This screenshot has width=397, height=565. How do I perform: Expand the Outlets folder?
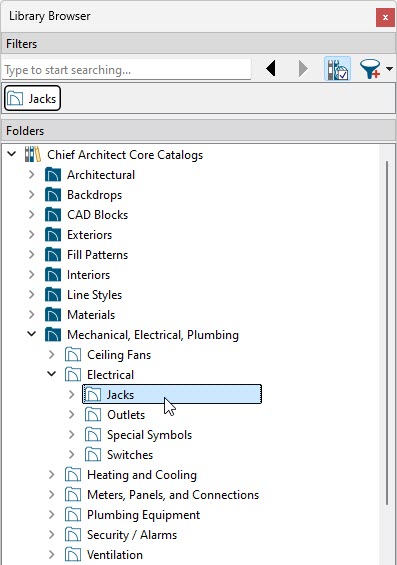pos(72,415)
